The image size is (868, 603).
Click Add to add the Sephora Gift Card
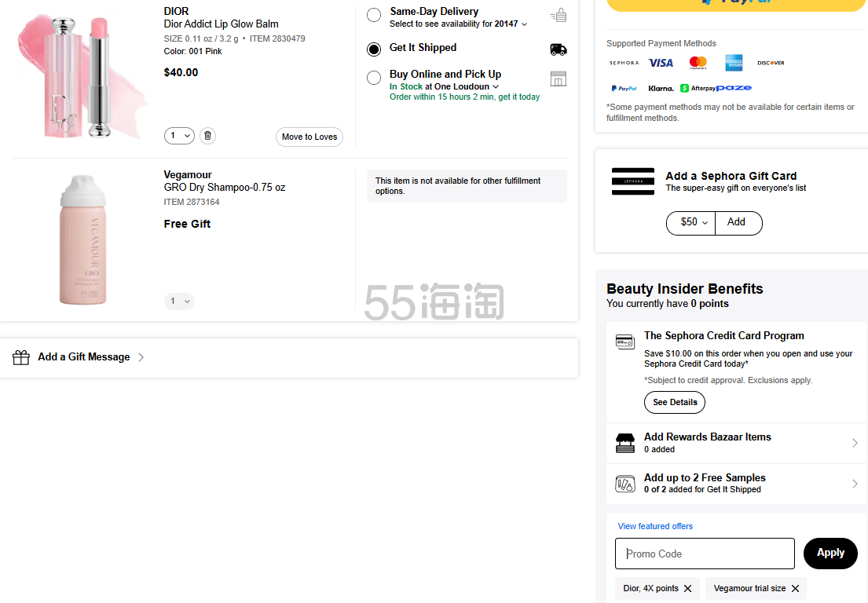tap(738, 222)
